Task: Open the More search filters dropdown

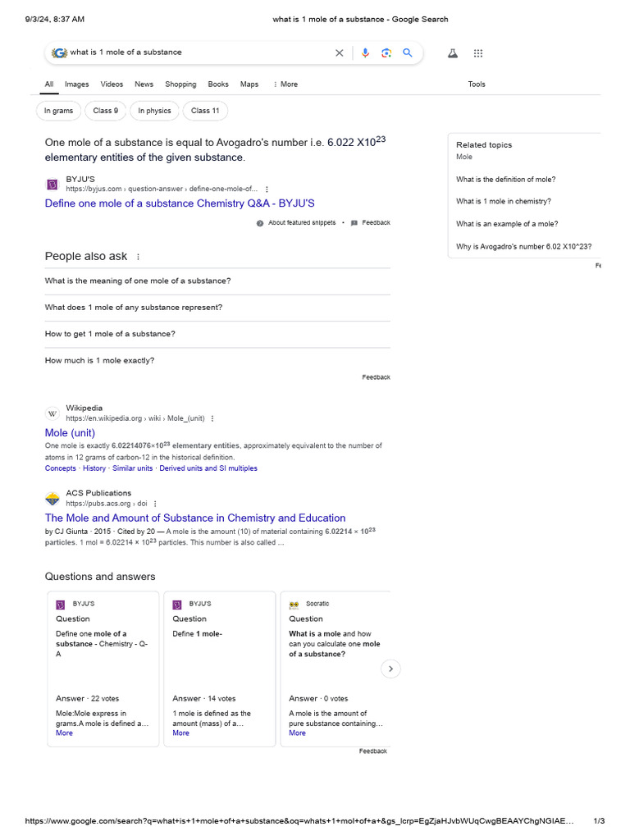Action: coord(285,84)
